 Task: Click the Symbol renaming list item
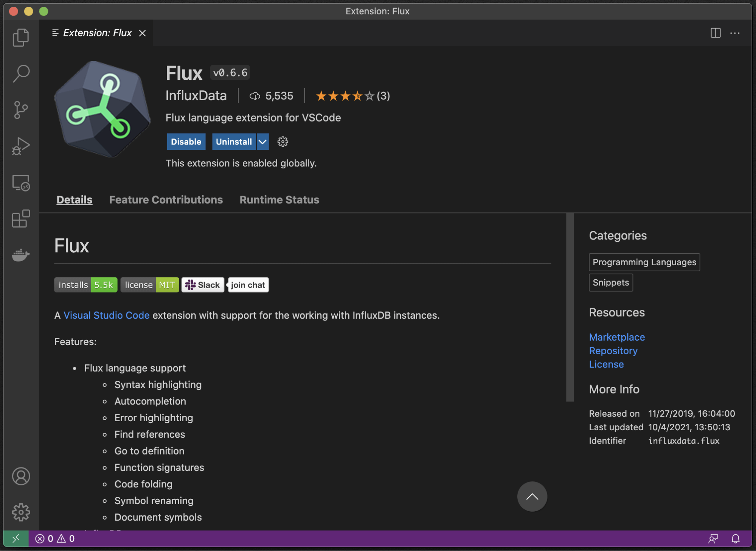154,500
